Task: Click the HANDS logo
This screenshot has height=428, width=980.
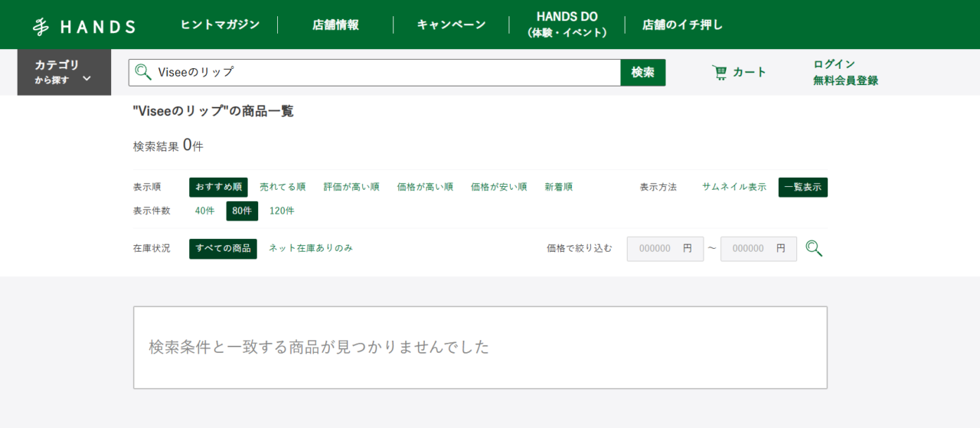Action: 83,26
